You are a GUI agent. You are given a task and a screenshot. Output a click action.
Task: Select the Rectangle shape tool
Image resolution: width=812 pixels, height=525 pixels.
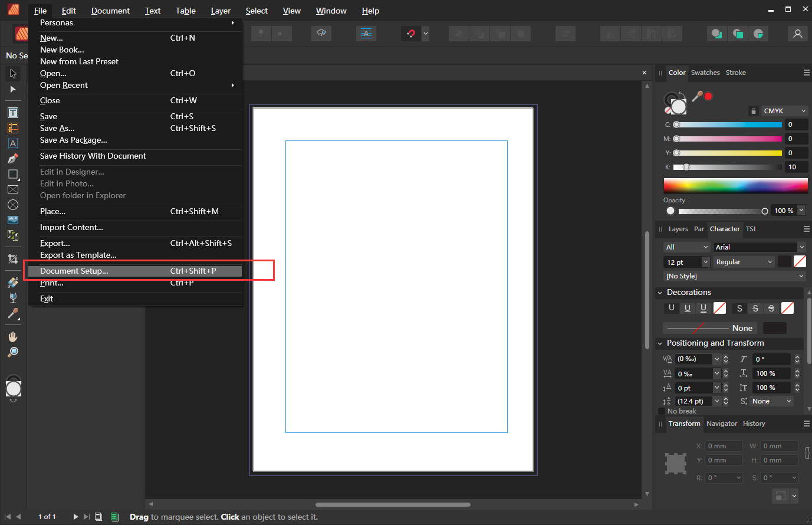point(13,174)
